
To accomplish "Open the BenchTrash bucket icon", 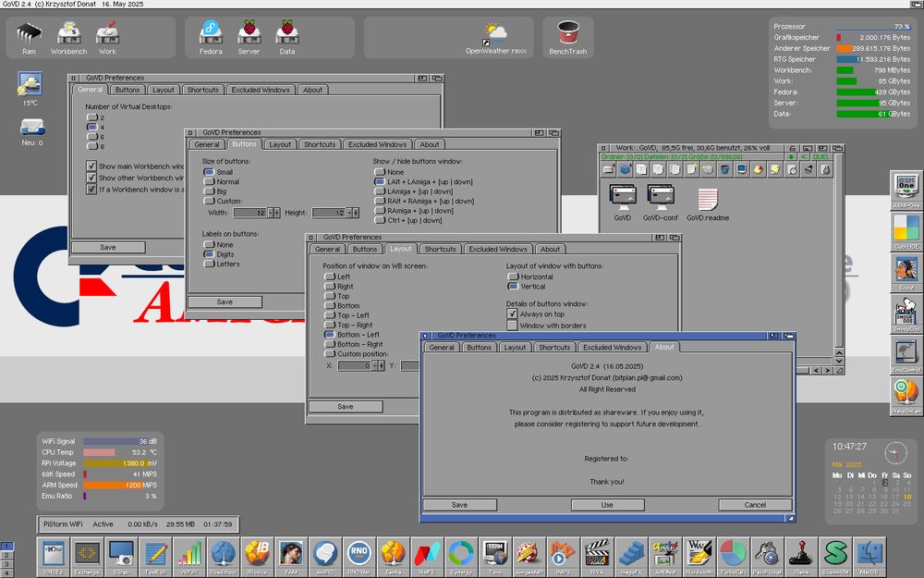I will tap(567, 33).
